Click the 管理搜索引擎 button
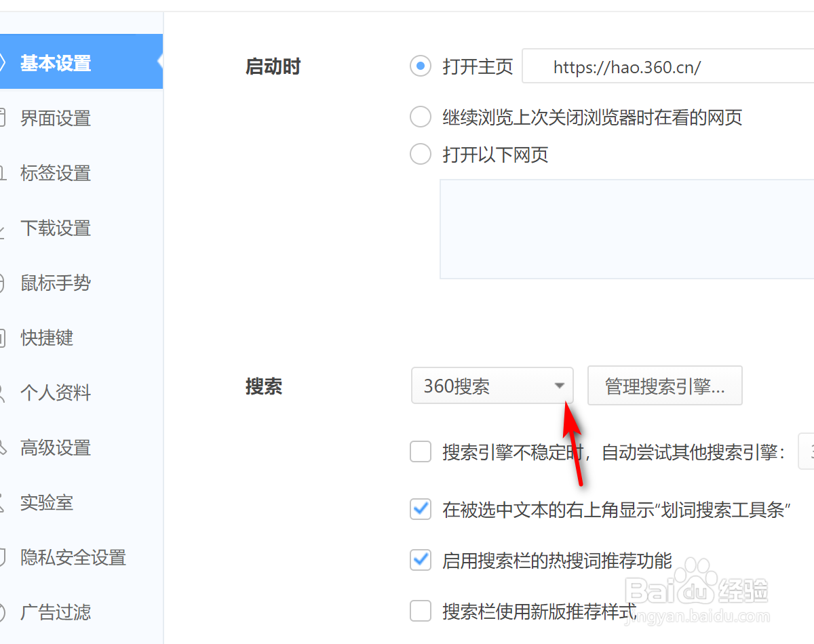 (665, 386)
